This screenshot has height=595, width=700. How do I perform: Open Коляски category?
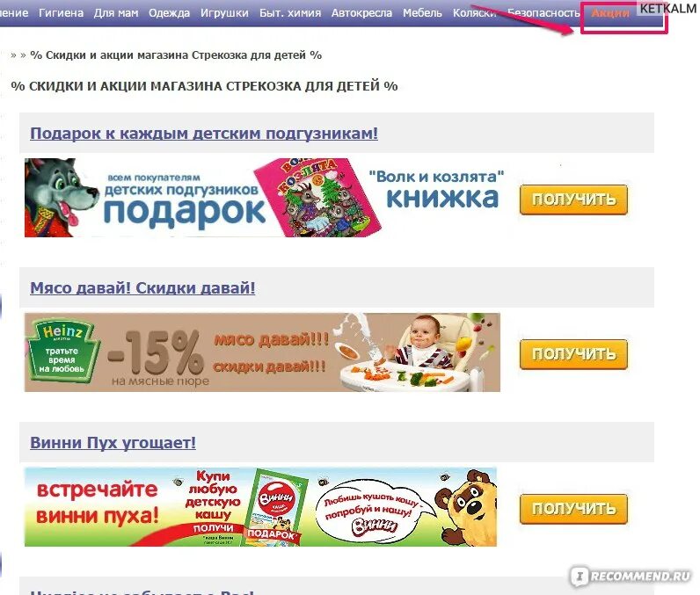475,13
